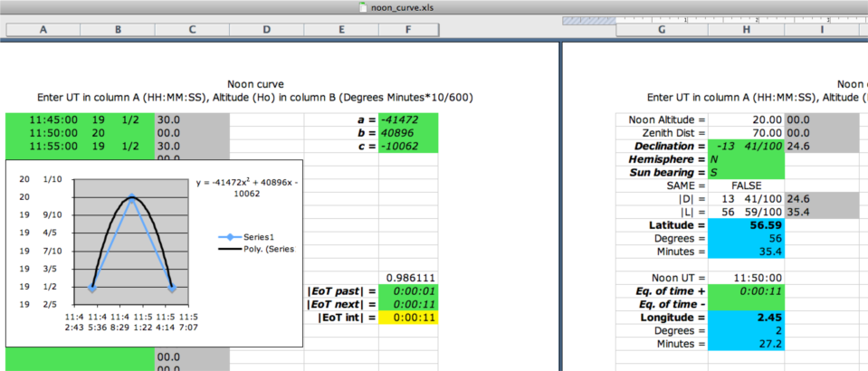
Task: Select the Hemisphere value cell N
Action: point(746,159)
